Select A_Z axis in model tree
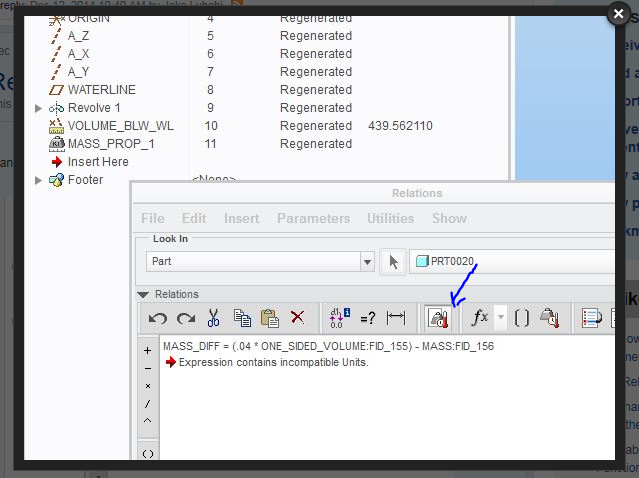The image size is (639, 478). pos(78,36)
